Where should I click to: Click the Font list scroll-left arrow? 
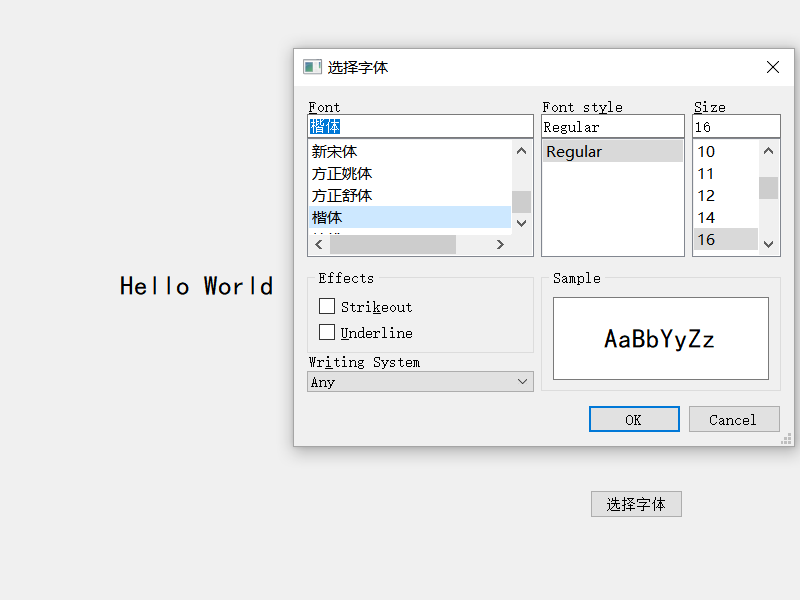319,244
